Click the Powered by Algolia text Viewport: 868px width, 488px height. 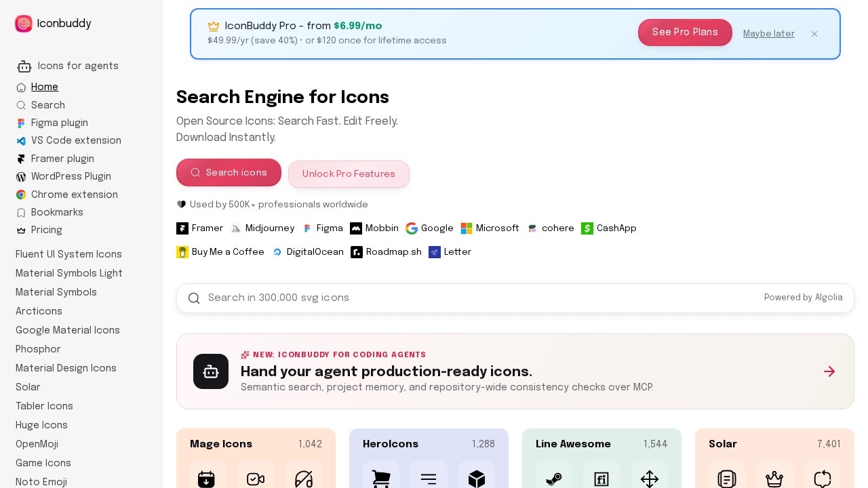click(x=804, y=298)
